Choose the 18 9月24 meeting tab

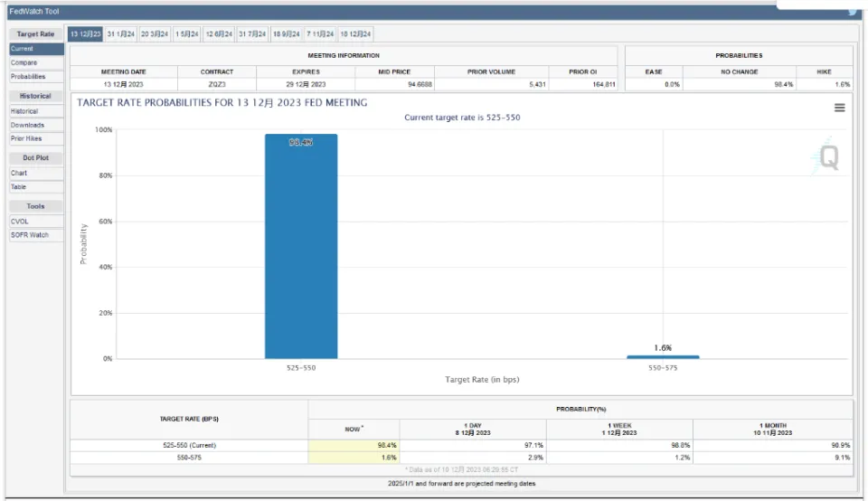(287, 34)
